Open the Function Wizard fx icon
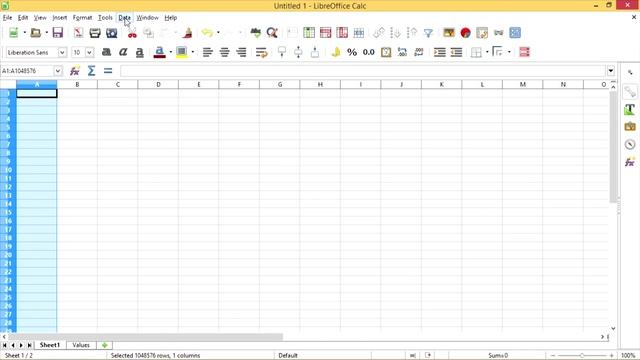Viewport: 640px width, 360px height. [x=75, y=71]
